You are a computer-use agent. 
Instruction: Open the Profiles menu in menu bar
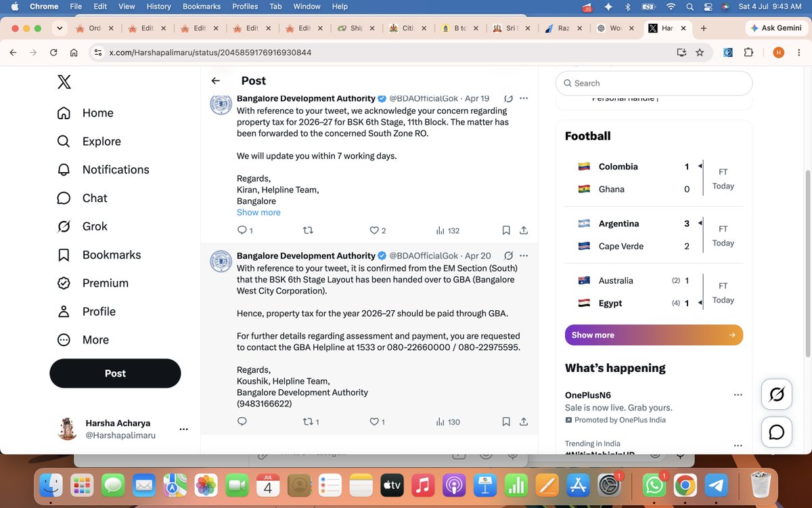[245, 6]
